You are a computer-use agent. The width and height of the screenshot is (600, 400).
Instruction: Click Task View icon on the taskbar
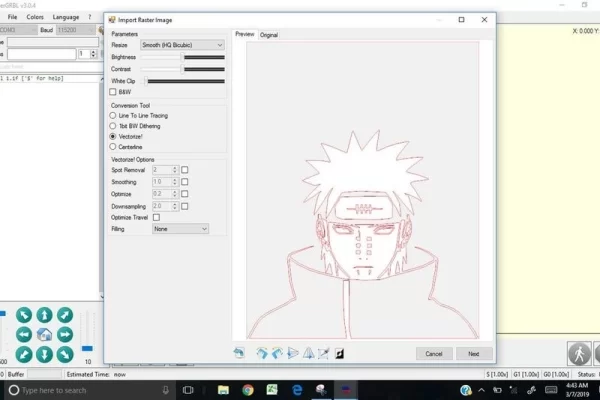pos(188,390)
